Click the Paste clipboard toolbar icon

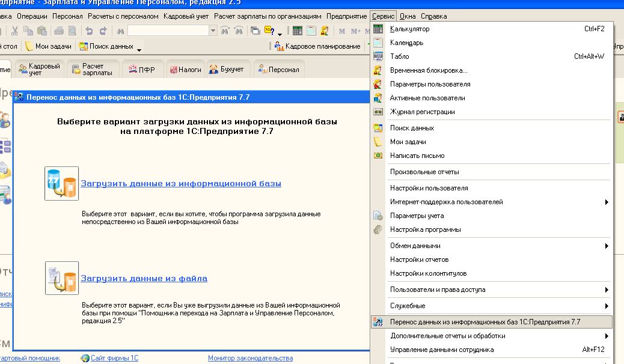pyautogui.click(x=42, y=31)
